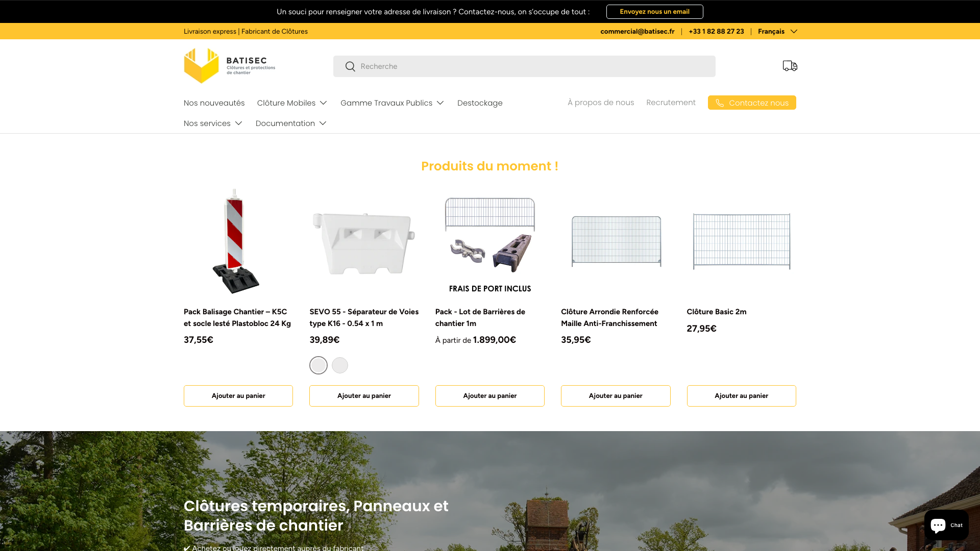
Task: Open À propos de nous page
Action: [x=601, y=103]
